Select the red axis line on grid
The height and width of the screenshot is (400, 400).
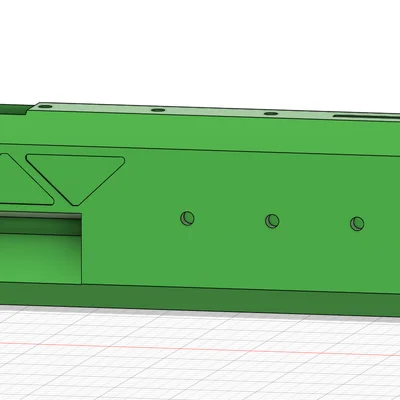pyautogui.click(x=200, y=349)
